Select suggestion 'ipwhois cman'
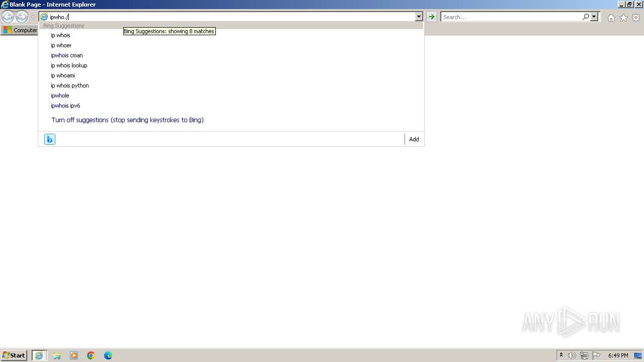 pos(231,55)
